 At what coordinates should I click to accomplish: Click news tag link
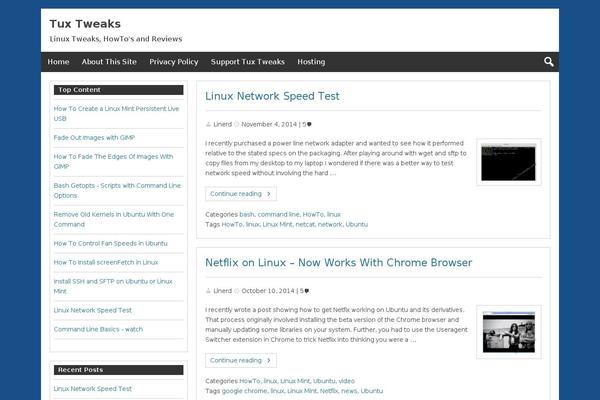tap(349, 391)
